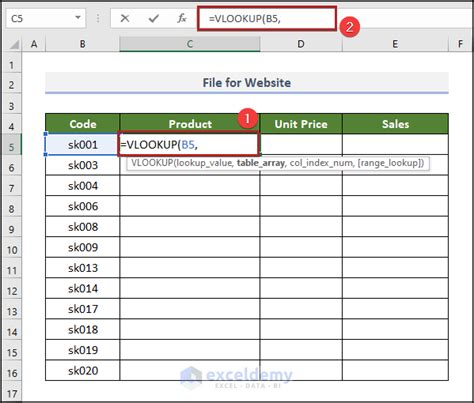Select cell containing sk008
The image size is (474, 403).
[x=83, y=227]
